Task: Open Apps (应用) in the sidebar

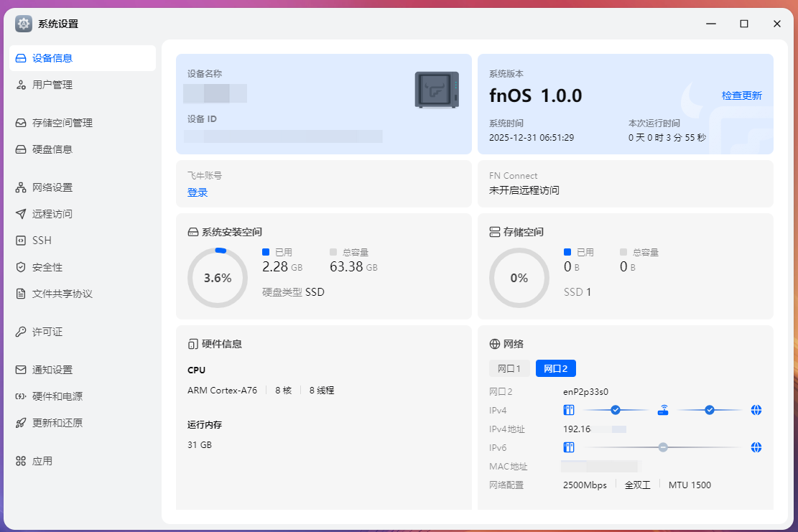Action: pos(42,461)
